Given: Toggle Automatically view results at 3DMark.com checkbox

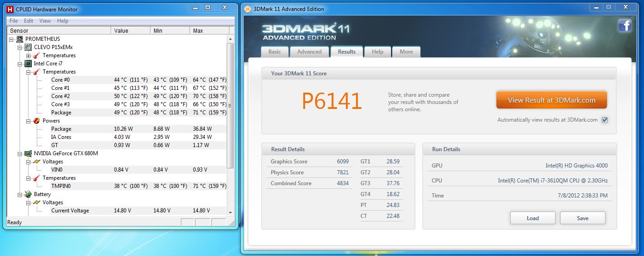Looking at the screenshot, I should tap(605, 120).
